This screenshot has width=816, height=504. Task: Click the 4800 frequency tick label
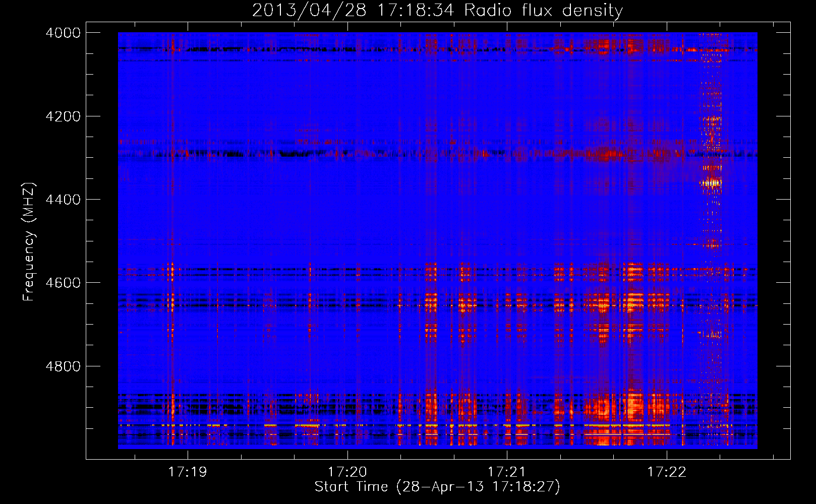pyautogui.click(x=63, y=366)
